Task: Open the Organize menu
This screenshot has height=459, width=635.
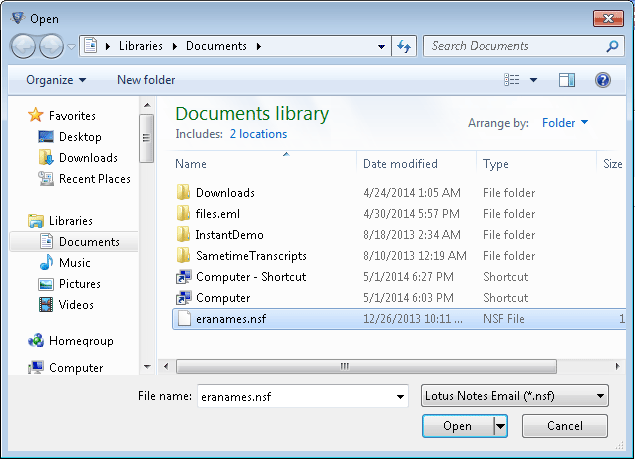Action: coord(56,80)
